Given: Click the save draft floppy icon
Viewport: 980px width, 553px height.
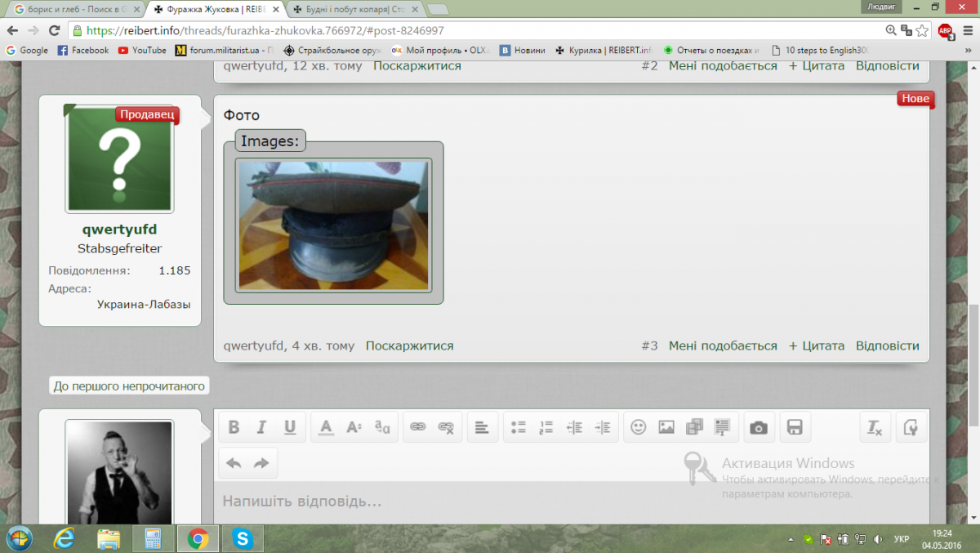Looking at the screenshot, I should point(795,427).
